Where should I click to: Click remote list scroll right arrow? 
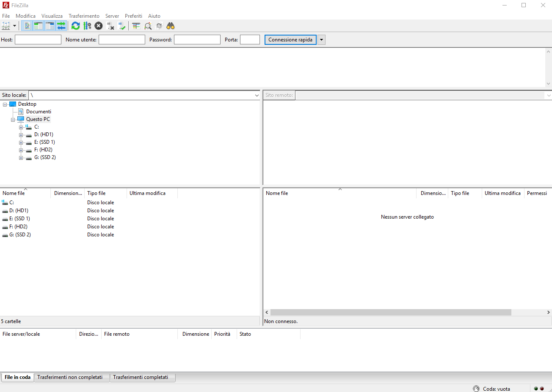pos(548,312)
